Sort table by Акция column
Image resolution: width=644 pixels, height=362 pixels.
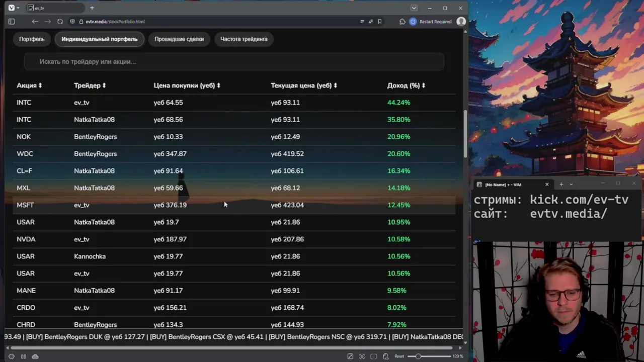tap(29, 85)
